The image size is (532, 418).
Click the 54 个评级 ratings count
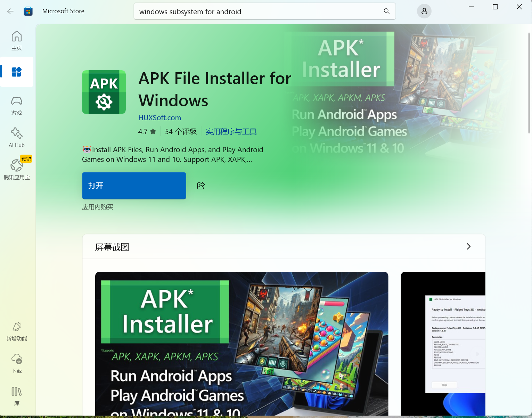click(x=181, y=132)
